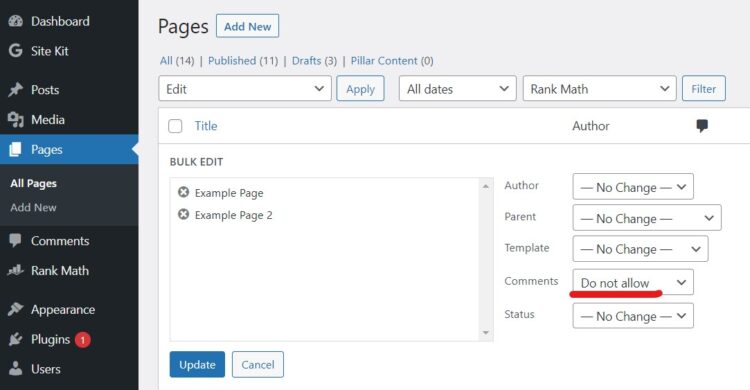Click the Pages documents icon

(15, 149)
